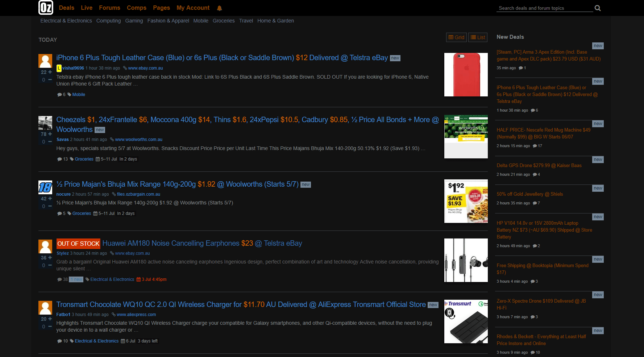This screenshot has height=357, width=644.
Task: Upvote the Cheezels Woolworths deal
Action: click(50, 134)
